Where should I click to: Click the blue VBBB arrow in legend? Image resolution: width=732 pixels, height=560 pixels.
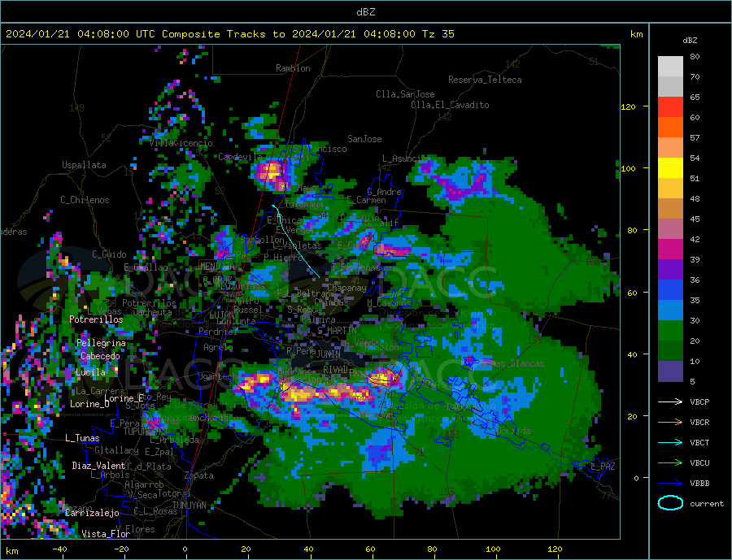coord(670,483)
